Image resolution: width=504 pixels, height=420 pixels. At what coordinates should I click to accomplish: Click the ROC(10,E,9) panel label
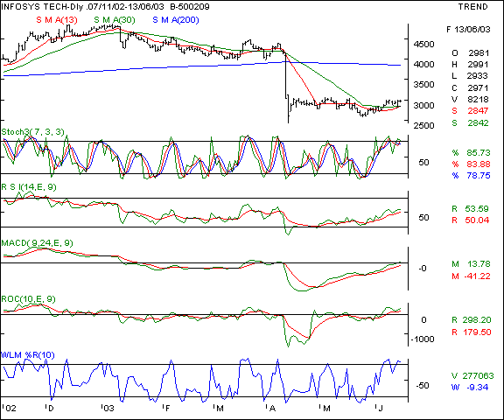(28, 299)
